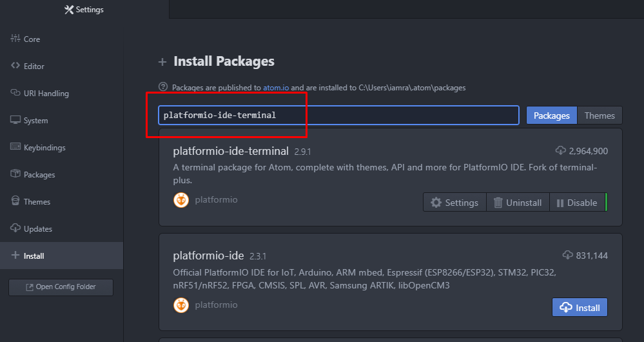Screen dimensions: 644x342
Task: Click the URI Handling link icon
Action: 15,92
